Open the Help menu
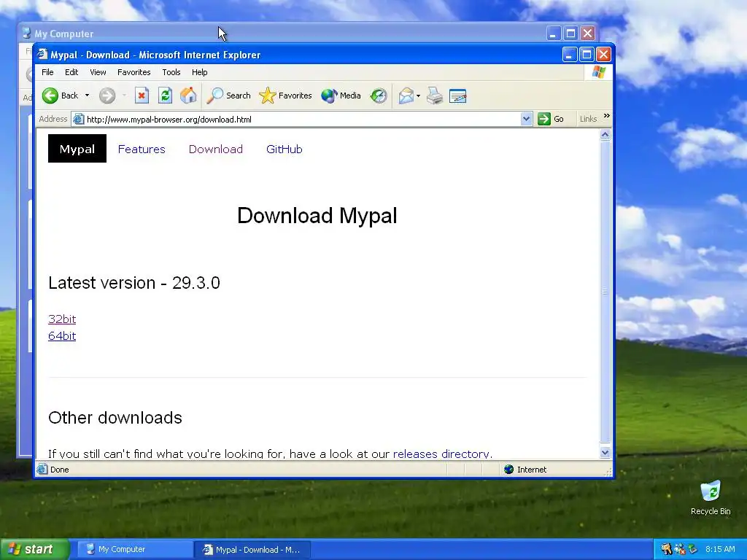Viewport: 747px width, 560px height. coord(200,72)
